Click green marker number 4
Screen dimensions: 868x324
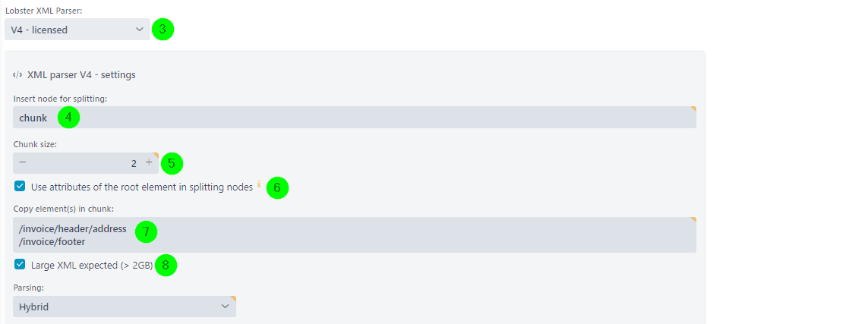(x=68, y=117)
